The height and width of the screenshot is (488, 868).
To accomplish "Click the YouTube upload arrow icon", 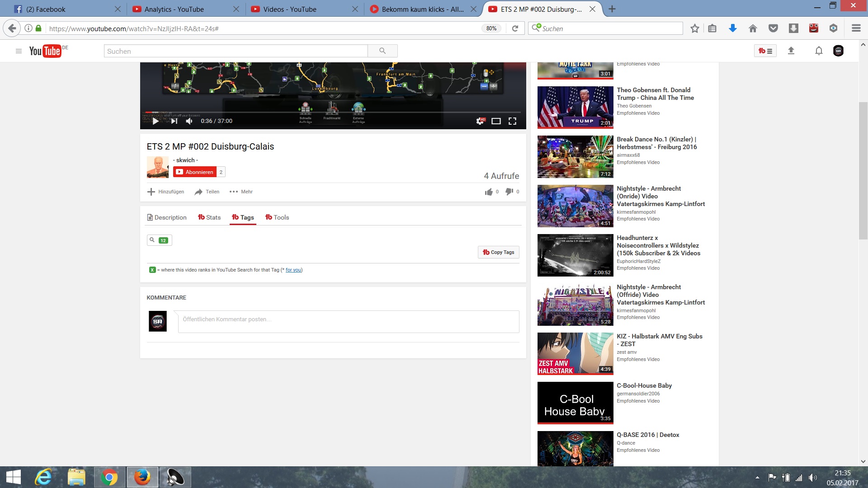I will (791, 51).
